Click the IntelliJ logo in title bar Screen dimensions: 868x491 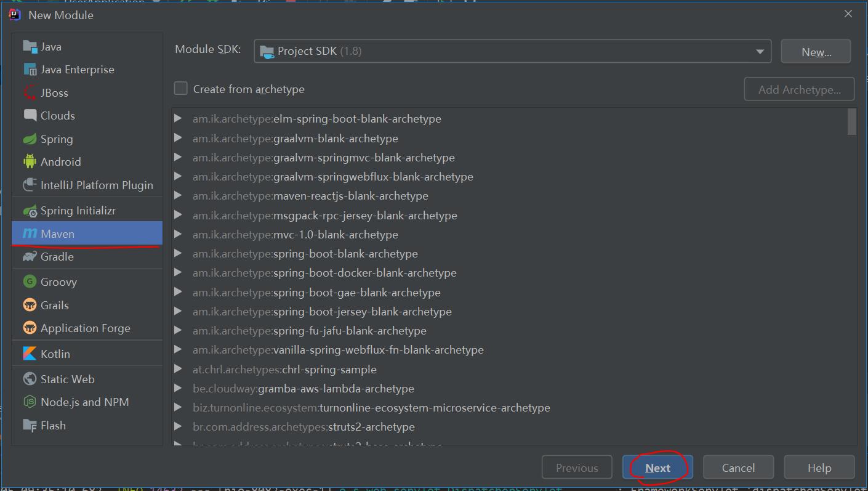click(15, 15)
